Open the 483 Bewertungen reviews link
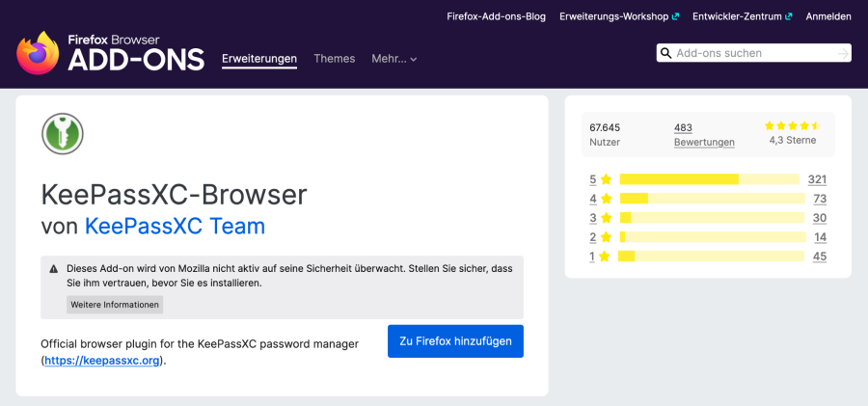Image resolution: width=868 pixels, height=406 pixels. [703, 135]
